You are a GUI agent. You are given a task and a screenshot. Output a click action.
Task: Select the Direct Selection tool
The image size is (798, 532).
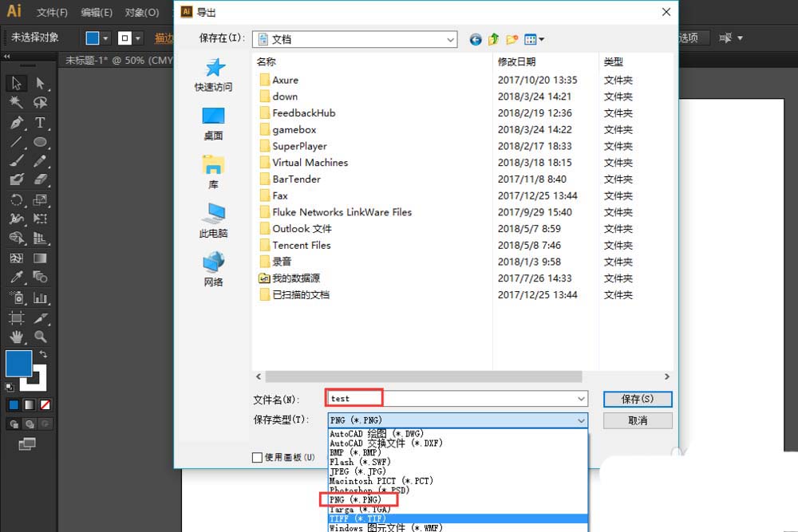click(x=40, y=82)
